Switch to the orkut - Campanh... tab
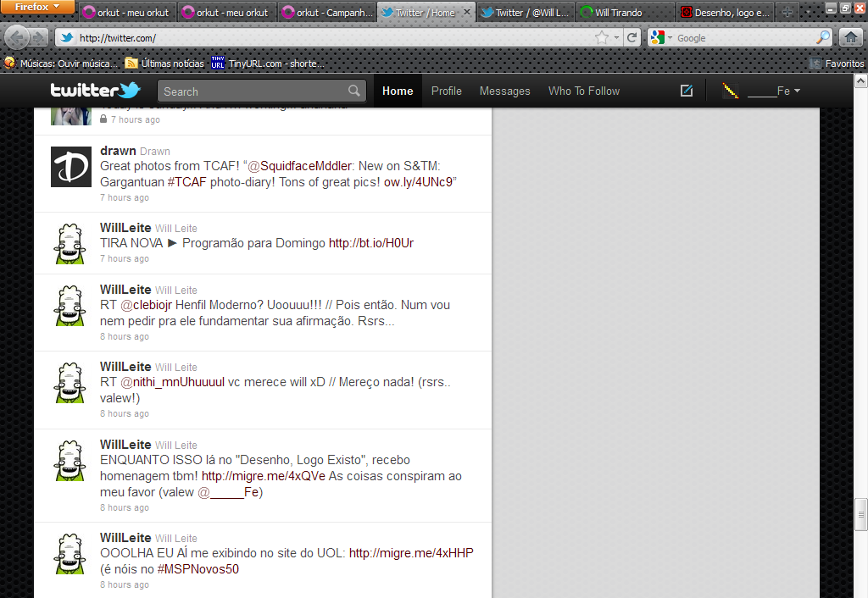 pyautogui.click(x=326, y=12)
